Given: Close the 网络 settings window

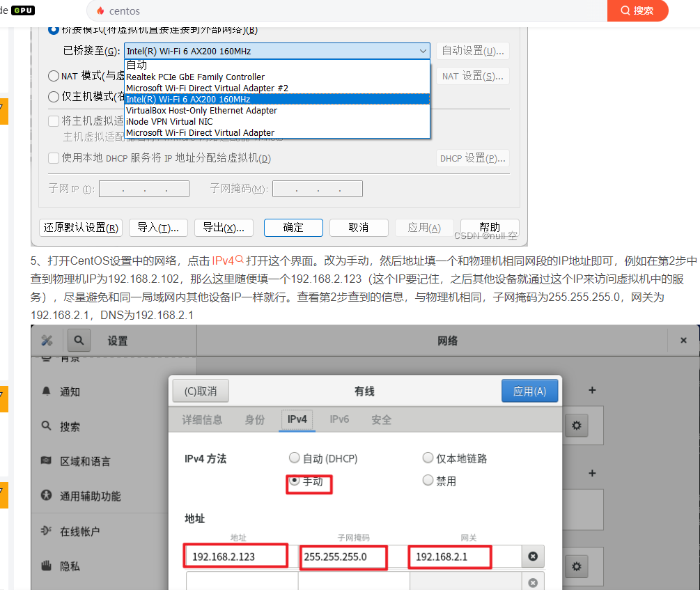Looking at the screenshot, I should point(683,341).
